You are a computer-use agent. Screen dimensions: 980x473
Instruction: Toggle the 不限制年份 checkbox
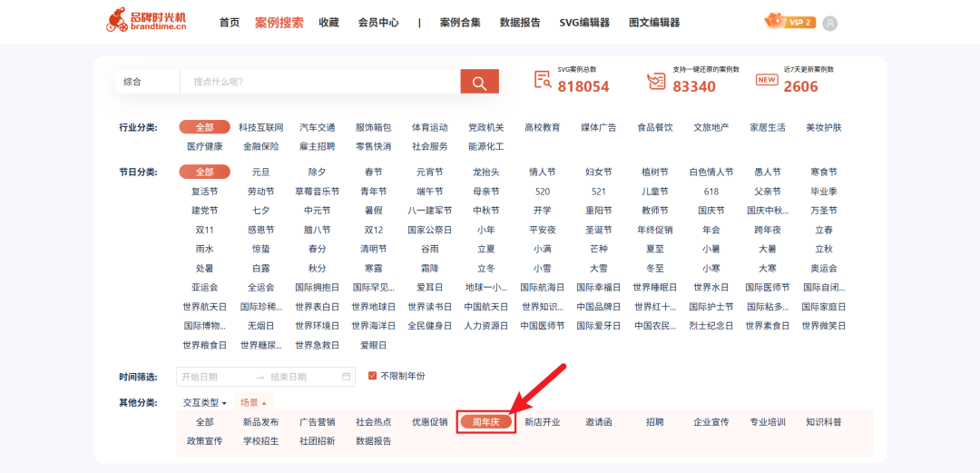pyautogui.click(x=373, y=376)
